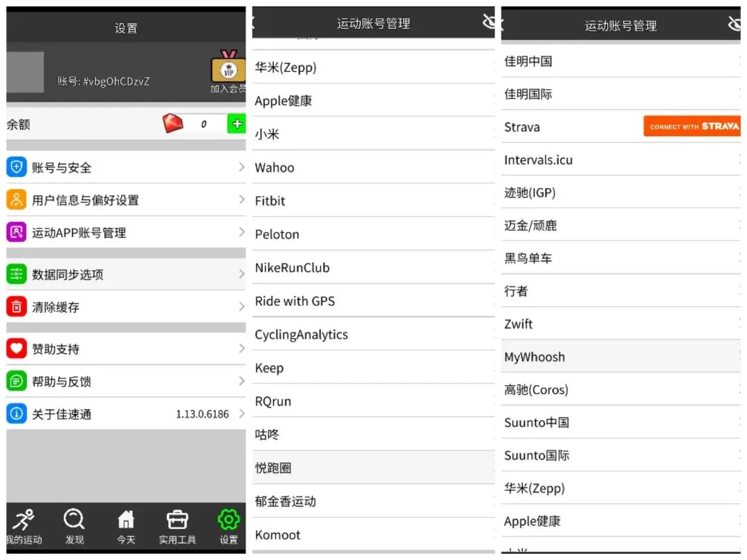Select 佳明中国 in the right list
This screenshot has width=747, height=560.
click(620, 61)
